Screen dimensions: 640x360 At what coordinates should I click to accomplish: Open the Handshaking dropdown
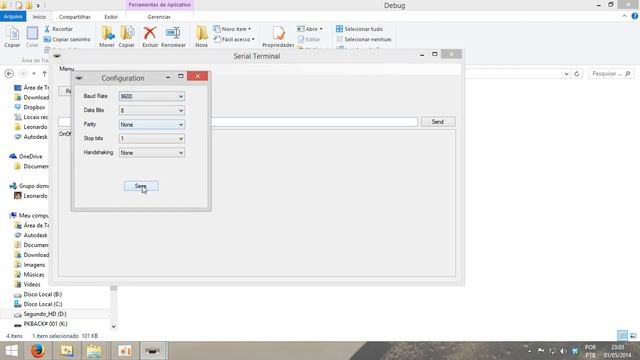coord(151,153)
